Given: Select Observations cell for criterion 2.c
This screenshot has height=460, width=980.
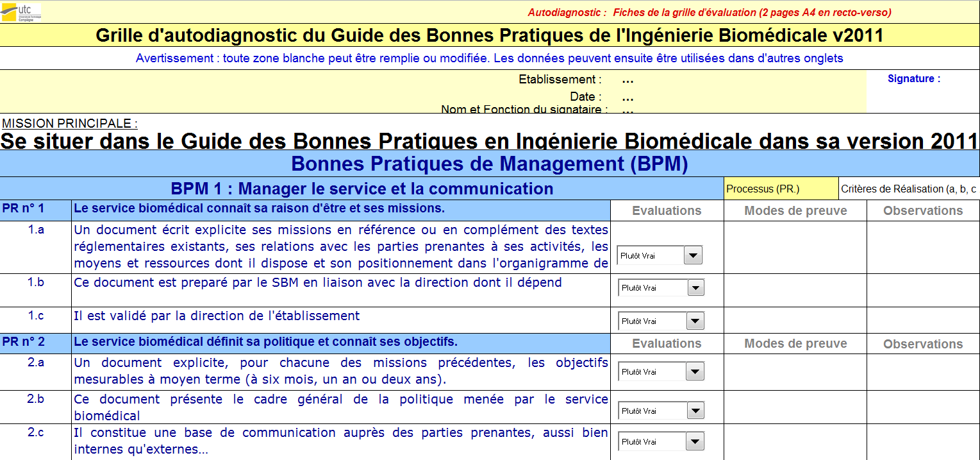Looking at the screenshot, I should [x=923, y=442].
